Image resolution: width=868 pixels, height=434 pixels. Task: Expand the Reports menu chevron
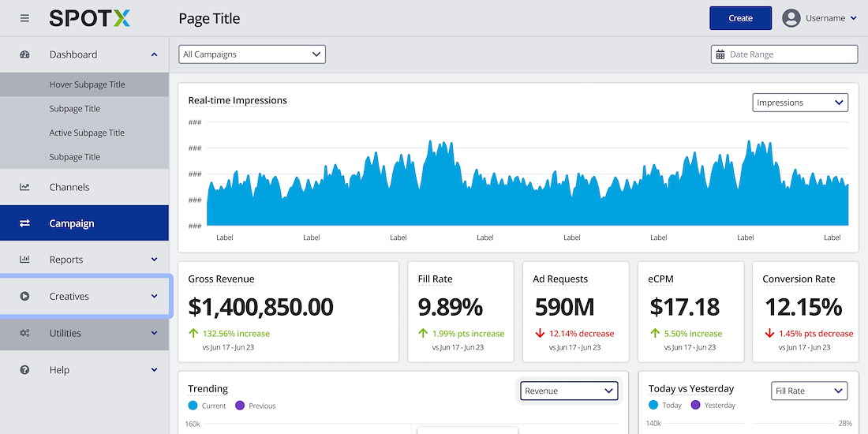[x=154, y=260]
